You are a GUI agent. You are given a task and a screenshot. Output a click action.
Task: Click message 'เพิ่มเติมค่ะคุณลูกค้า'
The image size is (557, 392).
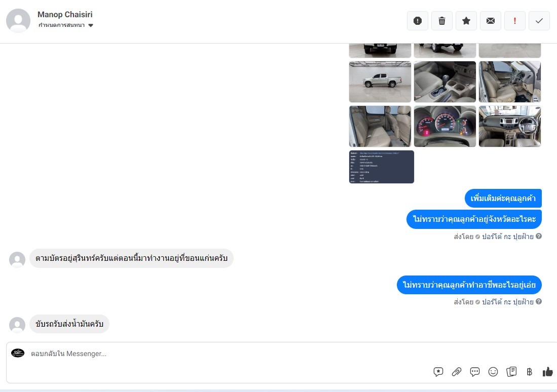point(503,198)
